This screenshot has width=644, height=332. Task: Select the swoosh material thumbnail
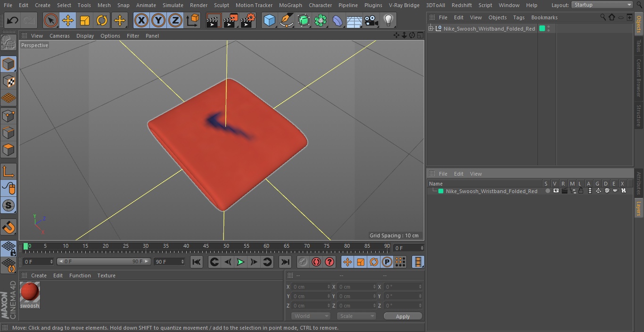point(30,292)
